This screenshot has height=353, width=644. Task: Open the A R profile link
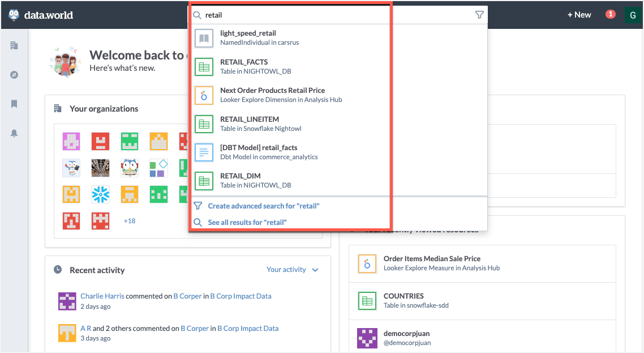86,328
